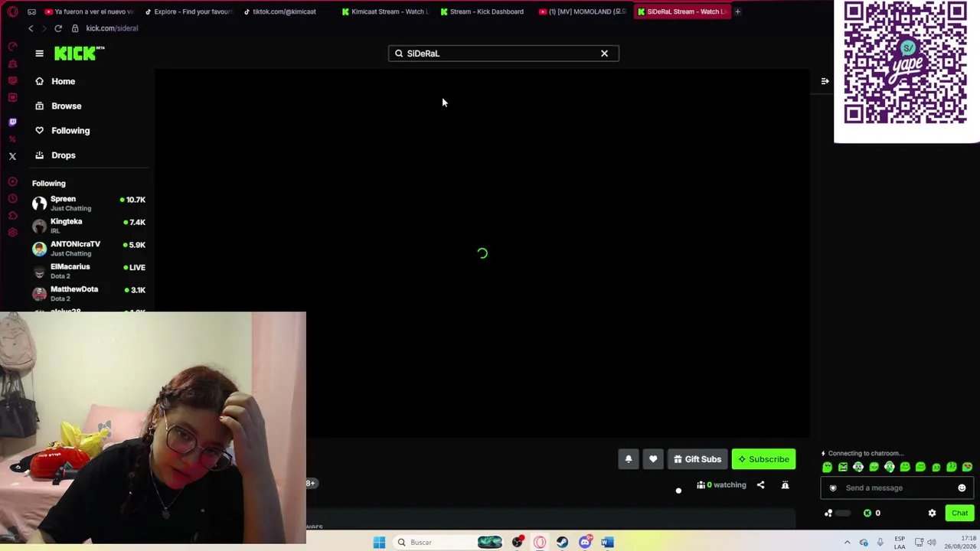Click the Kick logo
Viewport: 980px width, 551px height.
(79, 54)
